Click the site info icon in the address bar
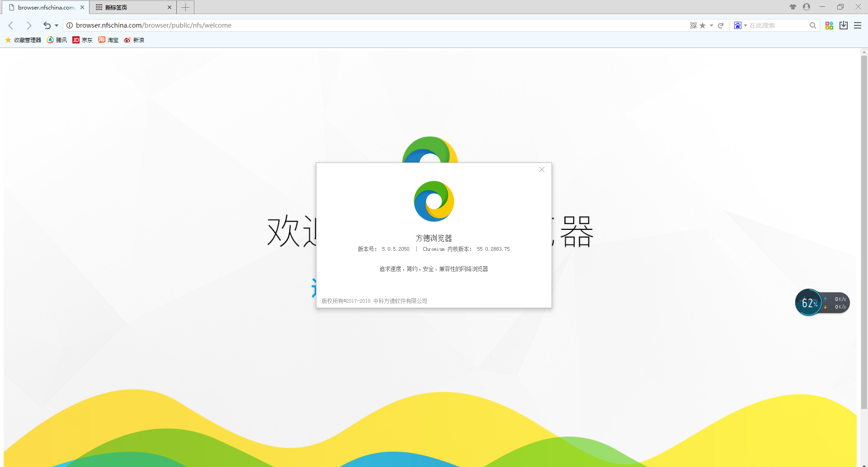 (70, 25)
